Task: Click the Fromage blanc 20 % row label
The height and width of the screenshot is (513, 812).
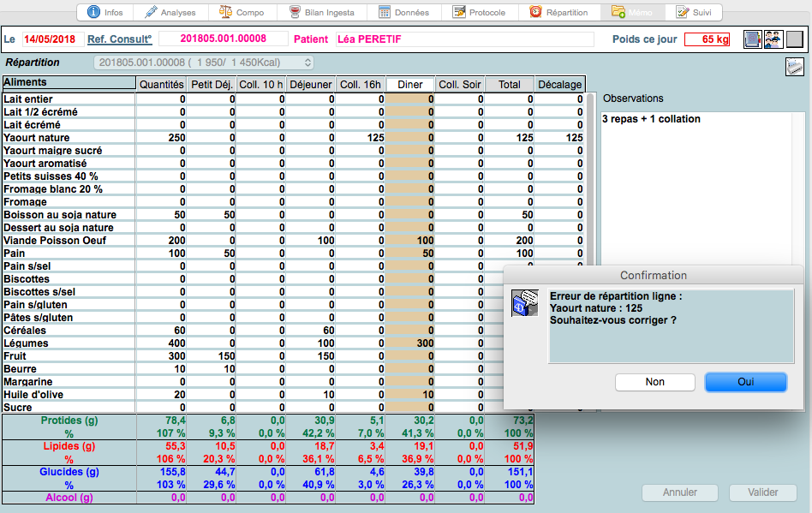Action: [53, 189]
